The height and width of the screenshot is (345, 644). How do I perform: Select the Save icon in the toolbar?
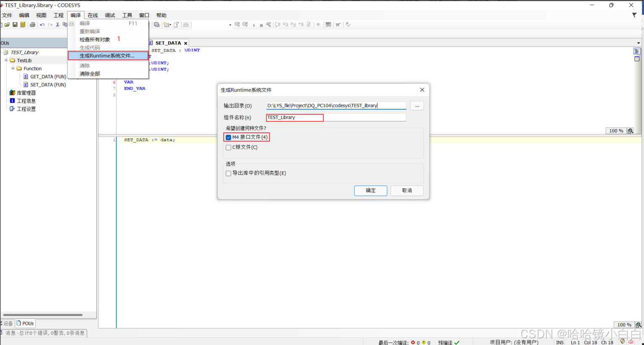(x=15, y=24)
